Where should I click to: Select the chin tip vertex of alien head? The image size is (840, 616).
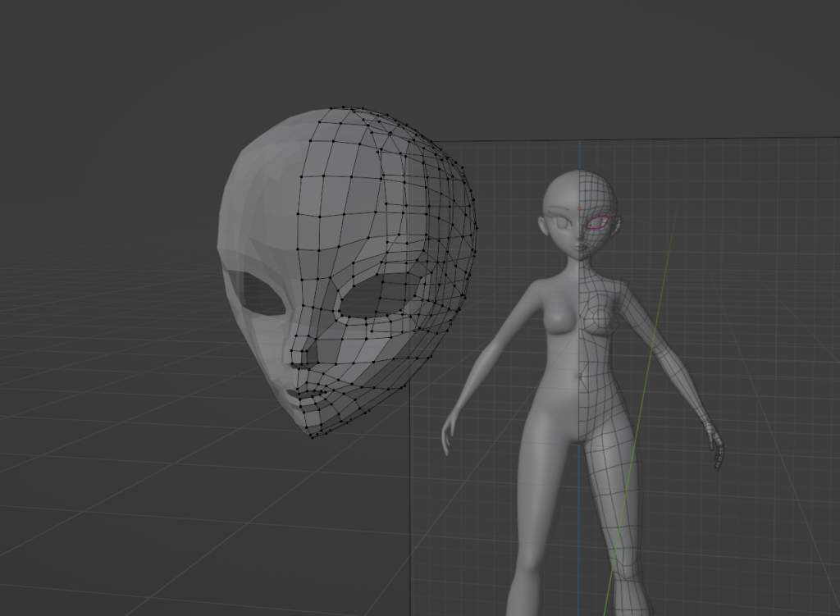(x=313, y=436)
